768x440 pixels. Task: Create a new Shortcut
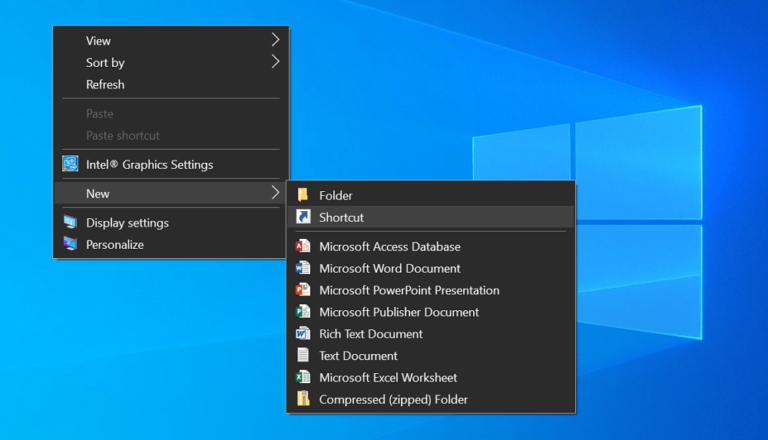(x=431, y=217)
